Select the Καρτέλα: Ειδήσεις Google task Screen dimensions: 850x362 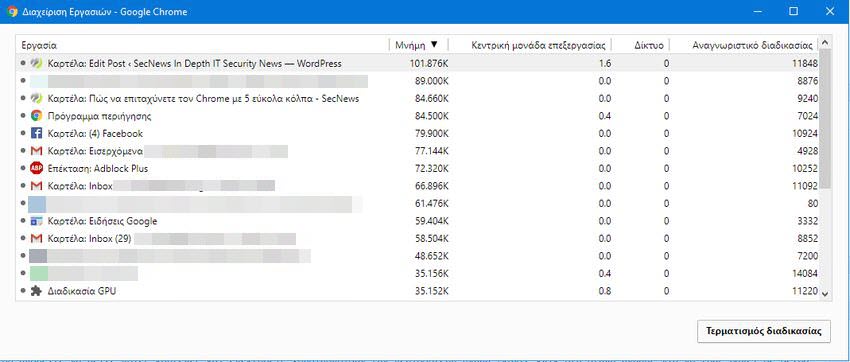click(x=417, y=221)
